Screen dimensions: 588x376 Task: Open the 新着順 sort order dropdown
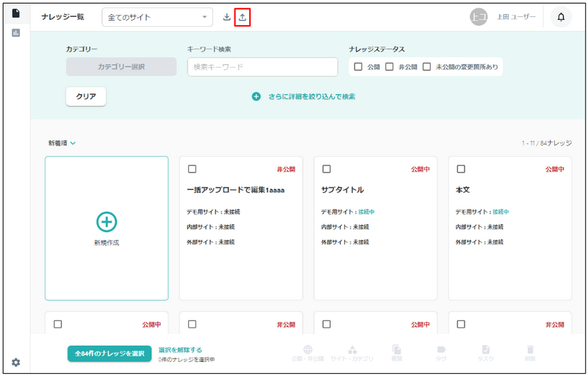[62, 143]
